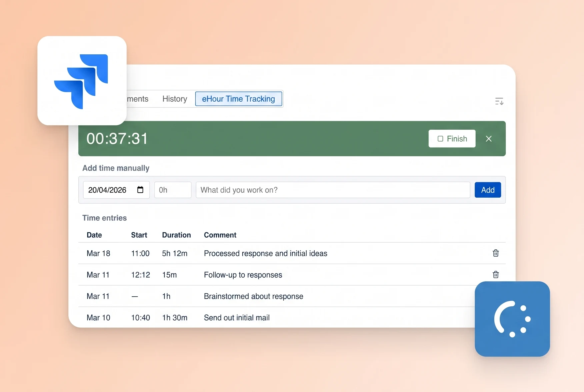Viewport: 584px width, 392px height.
Task: Click the 'Time entries' heading
Action: click(104, 218)
